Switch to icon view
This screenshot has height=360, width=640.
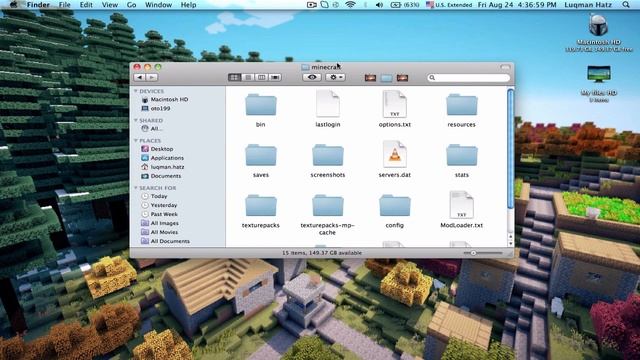click(234, 77)
